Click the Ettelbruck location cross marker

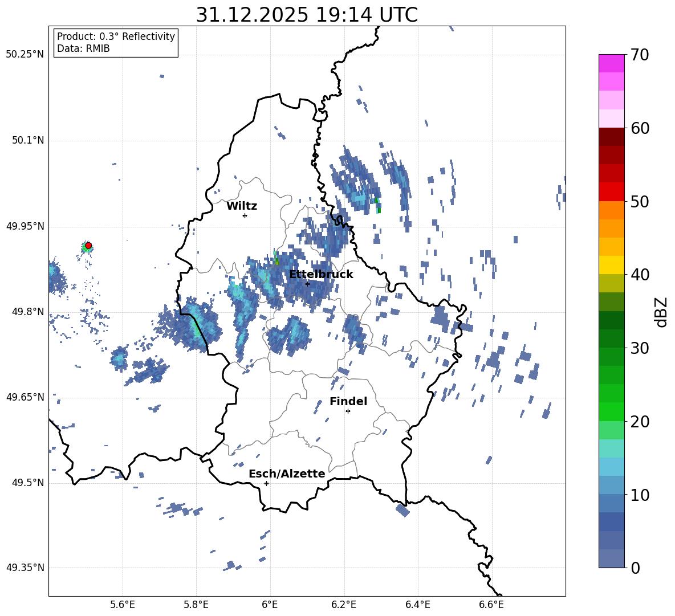tap(307, 284)
